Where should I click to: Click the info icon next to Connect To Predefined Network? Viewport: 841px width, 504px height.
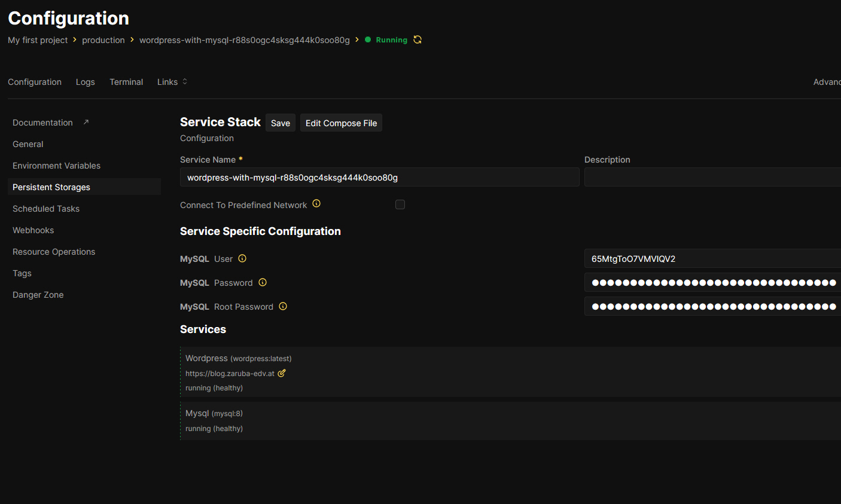click(x=316, y=203)
